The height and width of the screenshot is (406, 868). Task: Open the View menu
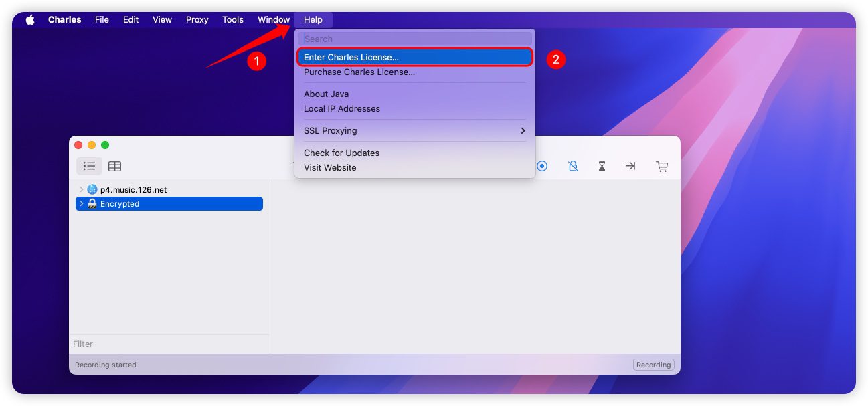(x=162, y=20)
